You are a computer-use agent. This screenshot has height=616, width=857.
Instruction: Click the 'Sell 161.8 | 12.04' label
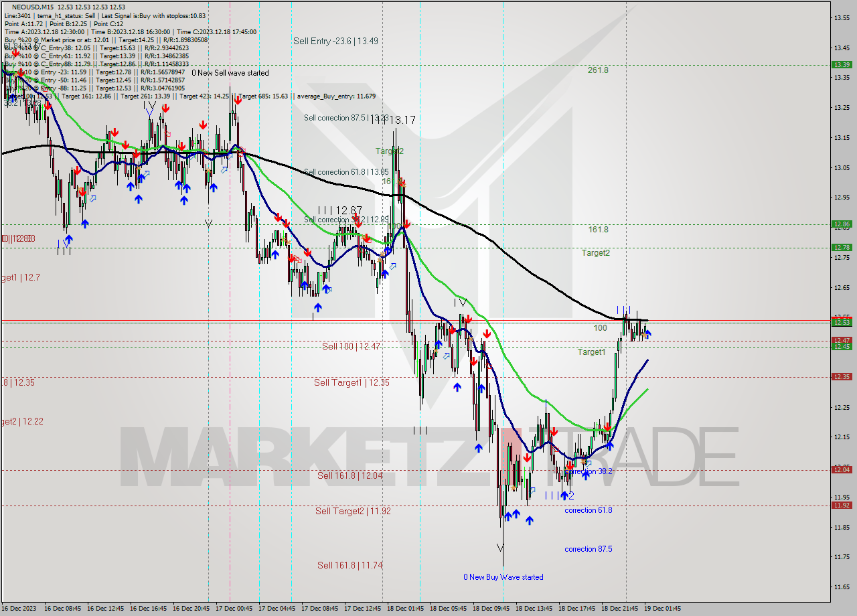coord(350,475)
